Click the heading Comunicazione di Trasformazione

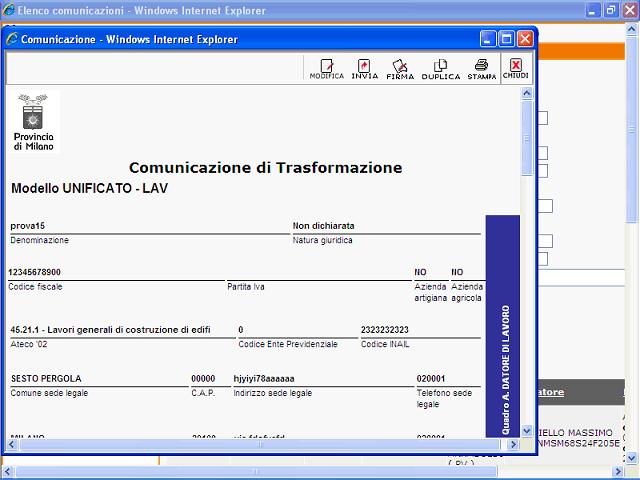click(x=266, y=168)
